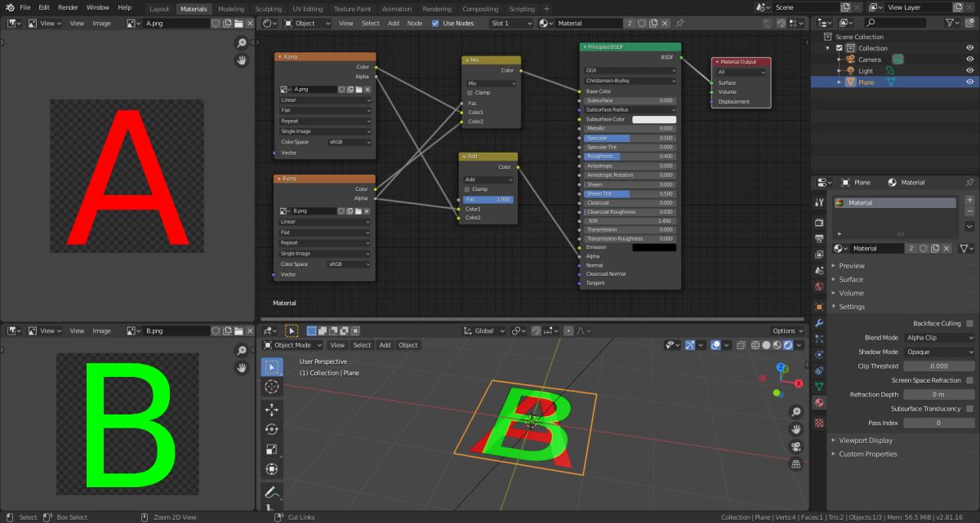
Task: Open the Tool properties tab
Action: pyautogui.click(x=819, y=202)
